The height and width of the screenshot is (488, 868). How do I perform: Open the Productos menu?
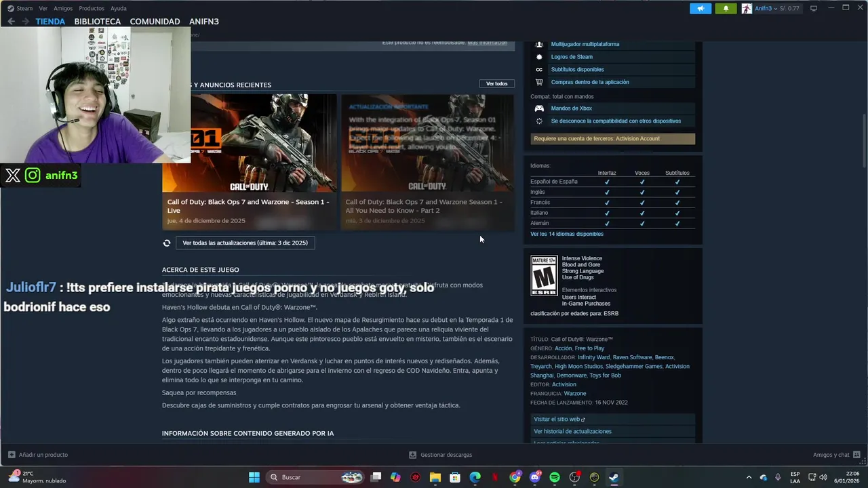[92, 8]
